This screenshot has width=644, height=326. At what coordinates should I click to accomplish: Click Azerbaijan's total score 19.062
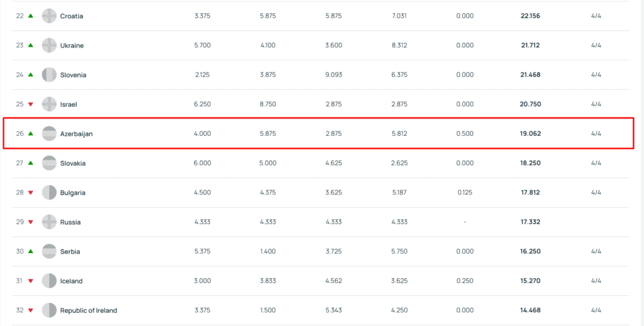pyautogui.click(x=530, y=133)
